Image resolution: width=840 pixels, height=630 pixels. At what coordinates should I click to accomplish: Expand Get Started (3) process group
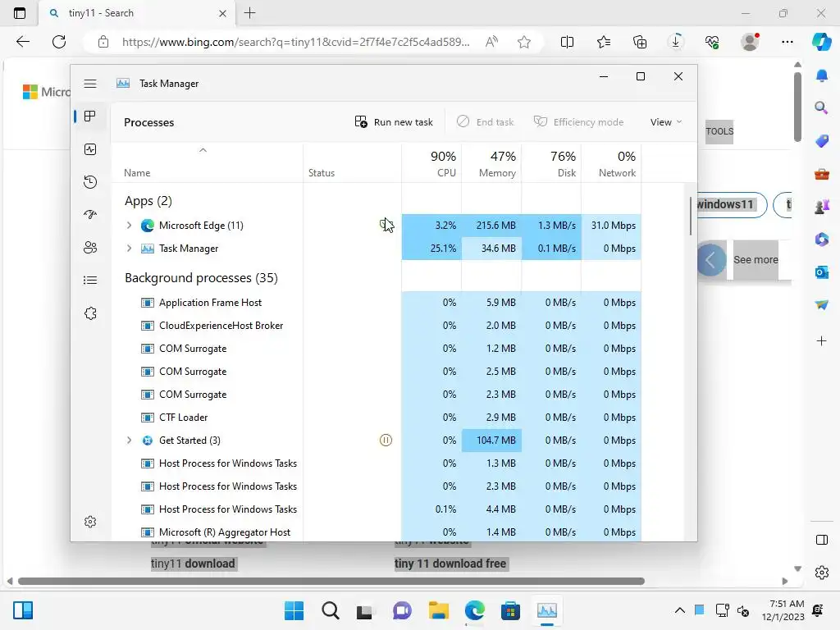pos(129,441)
